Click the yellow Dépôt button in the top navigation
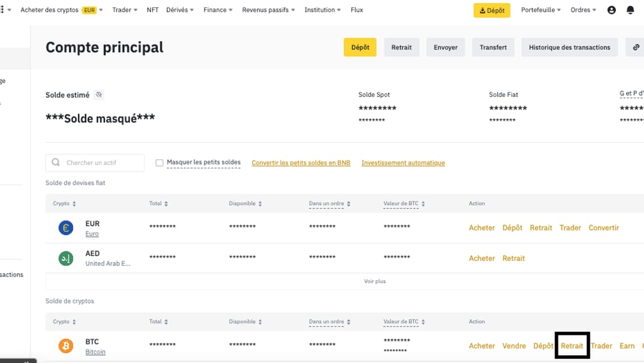Viewport: 644px width, 363px height. coord(491,10)
